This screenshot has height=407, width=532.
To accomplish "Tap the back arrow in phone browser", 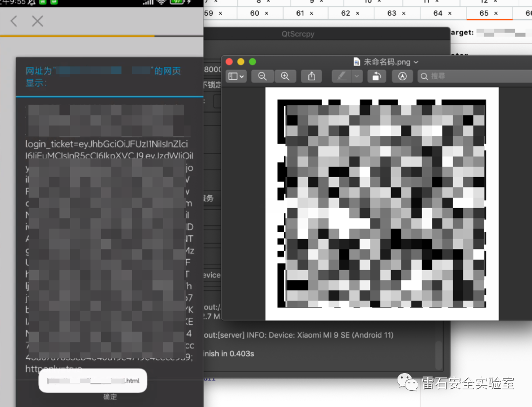I will click(x=14, y=21).
